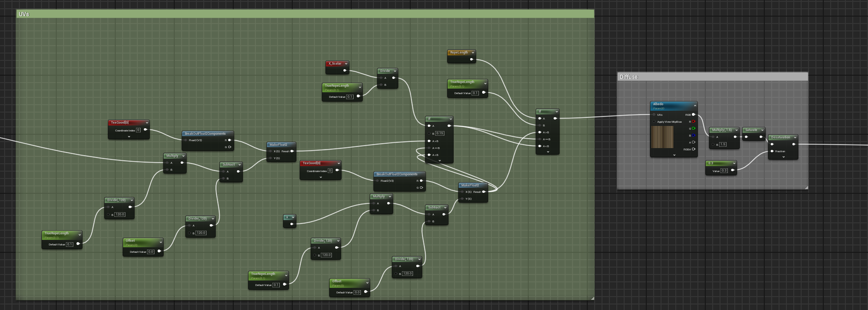This screenshot has height=310, width=868.
Task: Expand the Desaturation node's hidden pins
Action: point(783,157)
